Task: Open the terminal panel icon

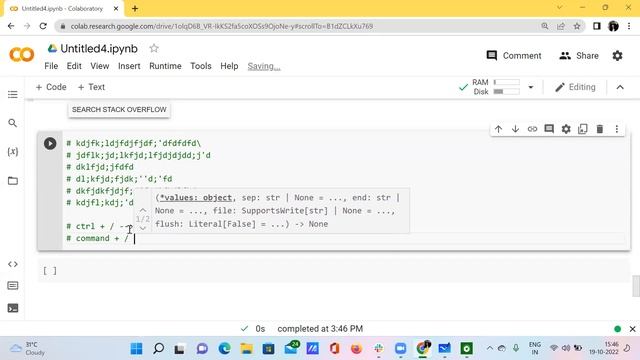Action: [13, 308]
